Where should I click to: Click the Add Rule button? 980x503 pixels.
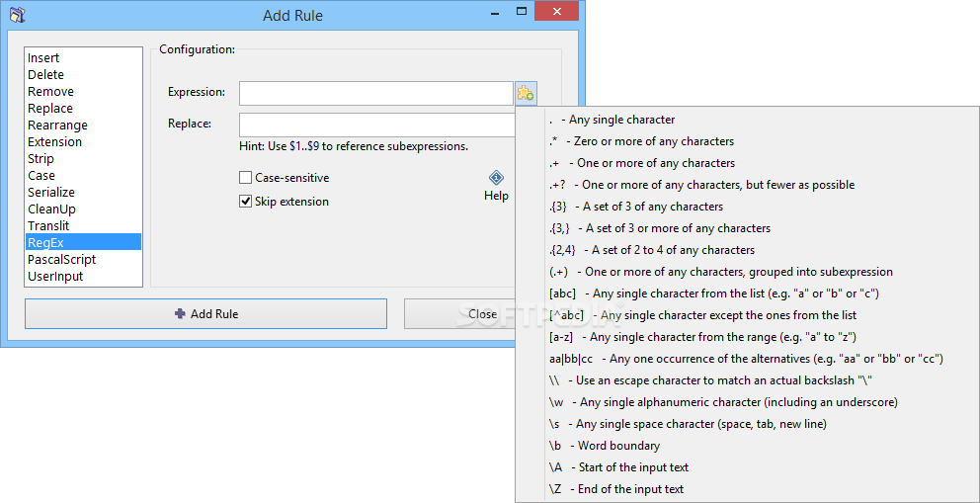coord(205,313)
